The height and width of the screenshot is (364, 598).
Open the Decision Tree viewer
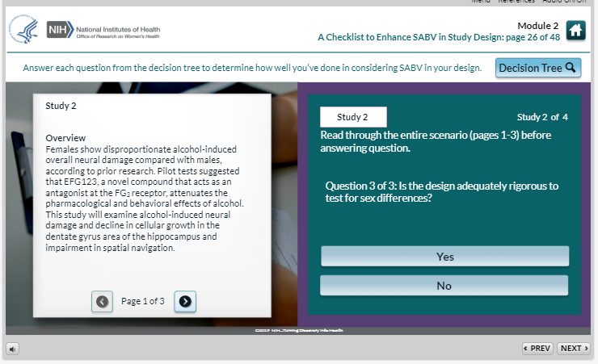pyautogui.click(x=537, y=68)
